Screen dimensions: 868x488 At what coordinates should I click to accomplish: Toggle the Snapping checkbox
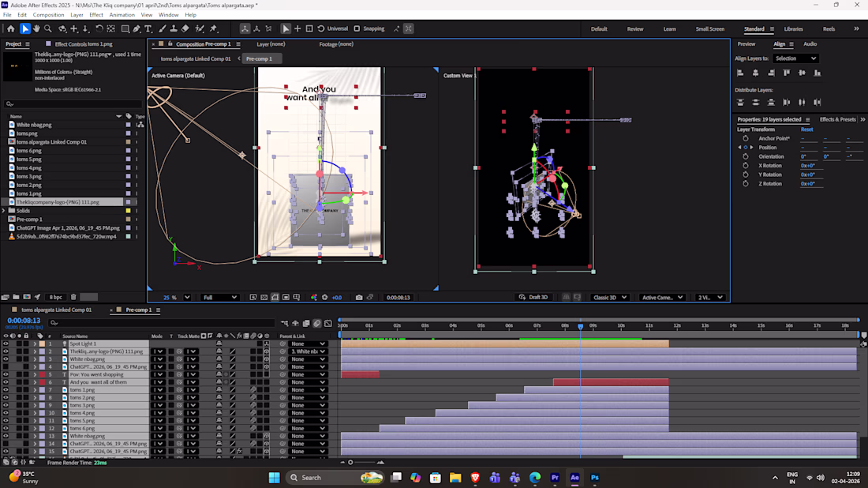(x=357, y=28)
